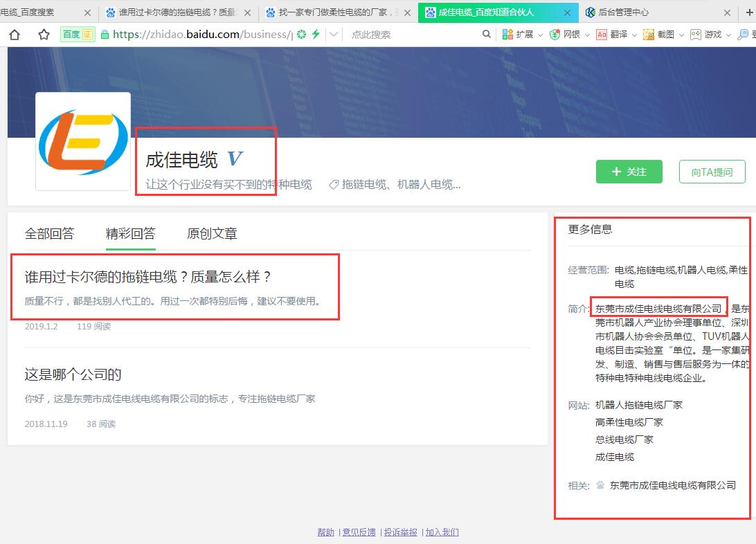Click the green lightning speed-mode icon
Image resolution: width=756 pixels, height=544 pixels.
coord(316,35)
